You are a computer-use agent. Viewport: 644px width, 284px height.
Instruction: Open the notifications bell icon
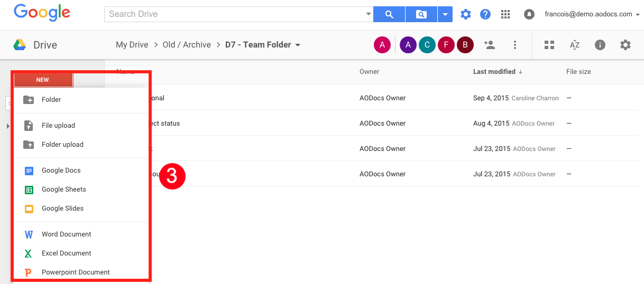(529, 14)
